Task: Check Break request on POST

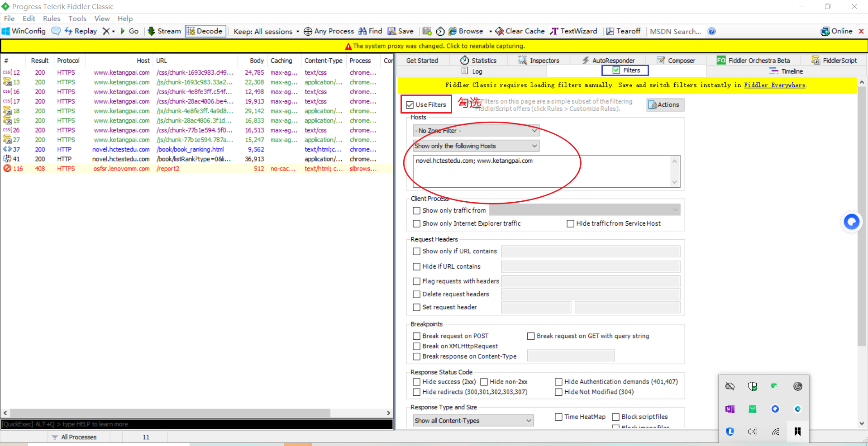Action: pos(417,337)
